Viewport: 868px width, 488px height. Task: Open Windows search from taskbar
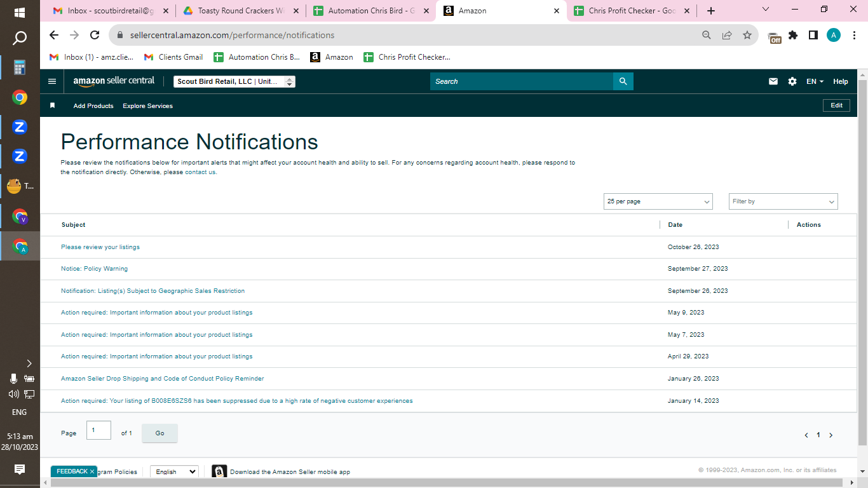point(20,39)
